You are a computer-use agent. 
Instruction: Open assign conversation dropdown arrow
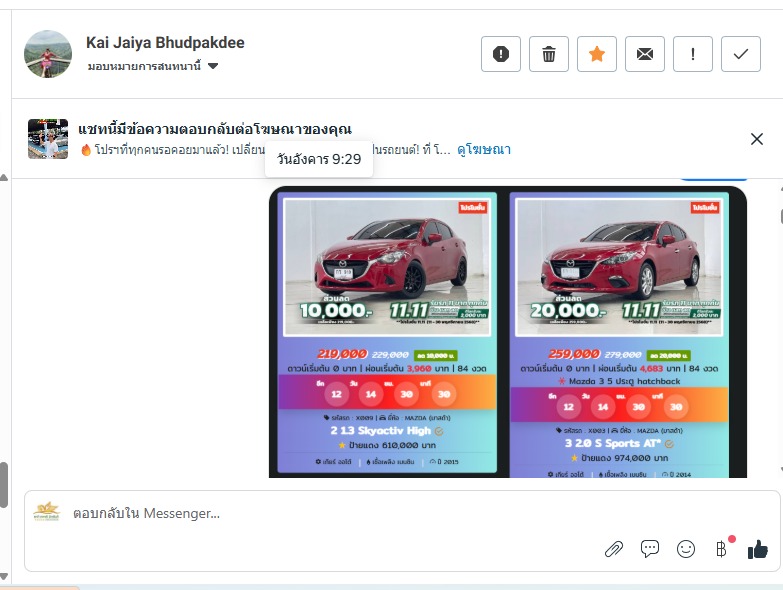point(213,66)
